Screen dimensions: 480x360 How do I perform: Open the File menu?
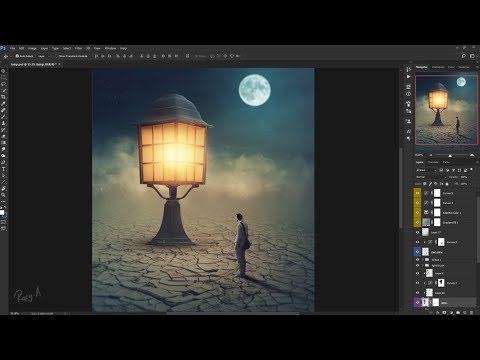point(13,48)
